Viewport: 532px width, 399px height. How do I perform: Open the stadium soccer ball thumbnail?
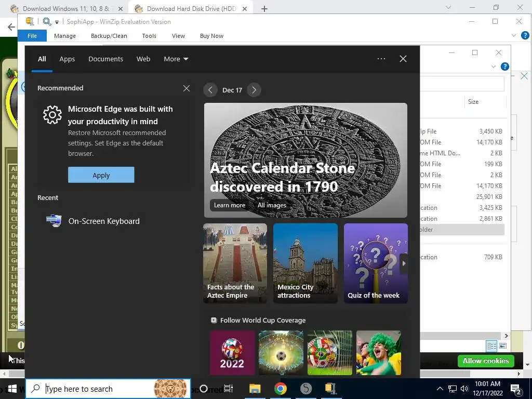pyautogui.click(x=281, y=353)
